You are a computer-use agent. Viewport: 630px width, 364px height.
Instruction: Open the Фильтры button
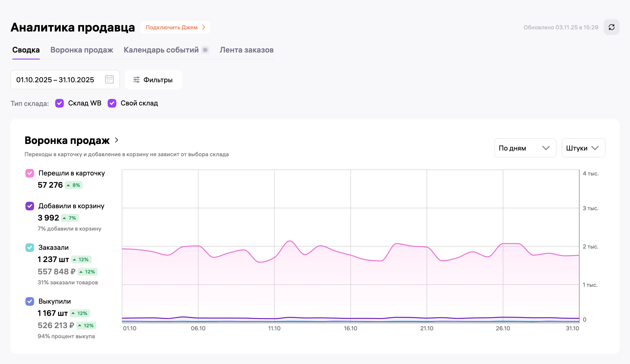pyautogui.click(x=154, y=80)
